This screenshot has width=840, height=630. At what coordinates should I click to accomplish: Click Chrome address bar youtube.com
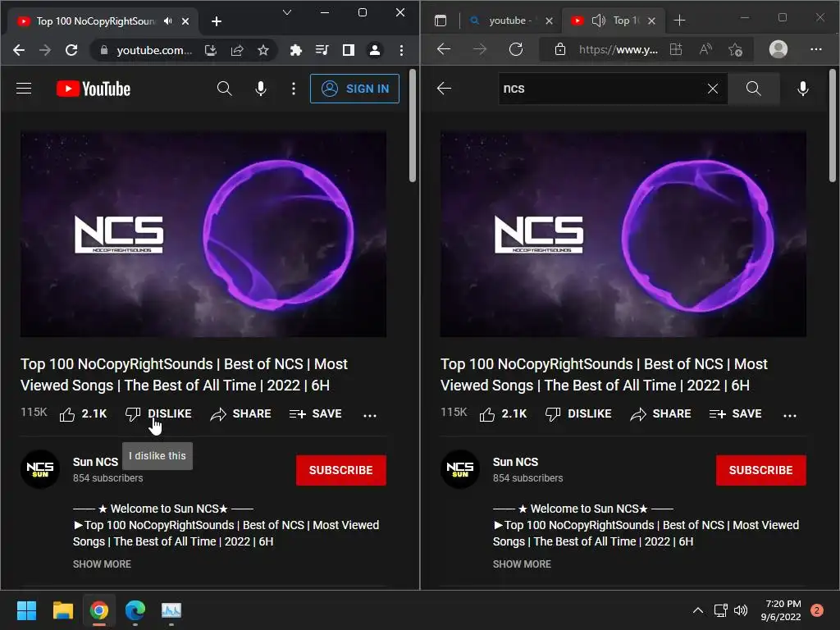(154, 50)
